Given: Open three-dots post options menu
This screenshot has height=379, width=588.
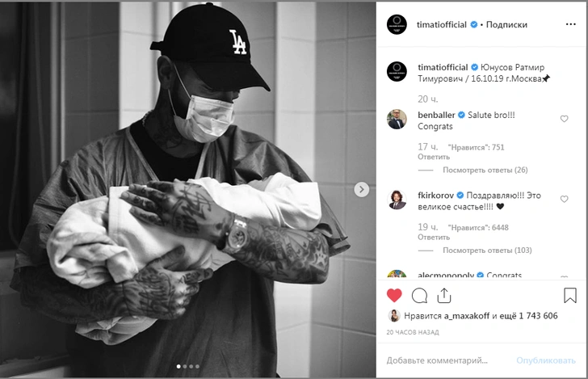Looking at the screenshot, I should (x=571, y=24).
